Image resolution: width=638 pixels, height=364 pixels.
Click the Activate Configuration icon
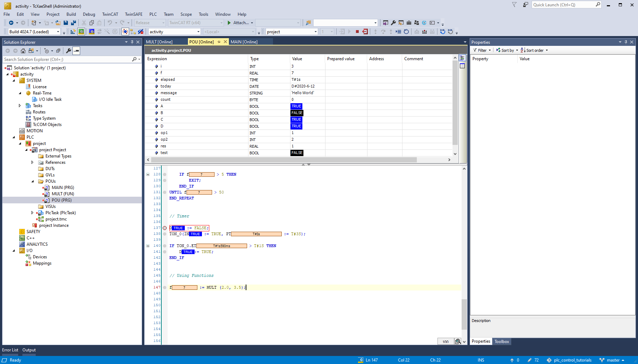73,32
